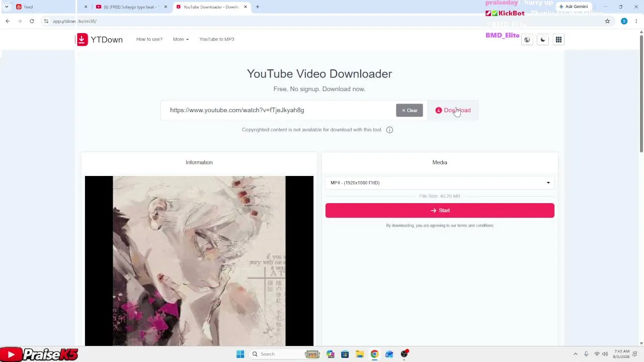Image resolution: width=644 pixels, height=362 pixels.
Task: Open Google Chrome from the taskbar
Action: (374, 354)
